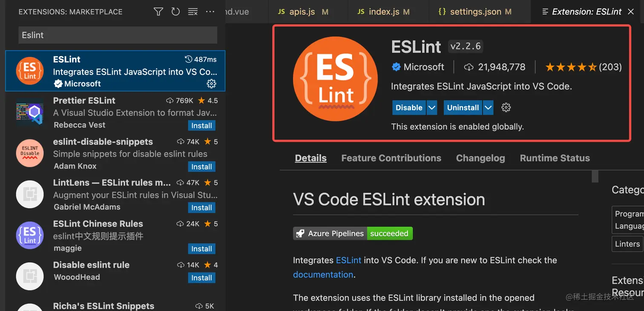This screenshot has width=644, height=311.
Task: Click the Microsoft verified publisher badge
Action: point(396,67)
